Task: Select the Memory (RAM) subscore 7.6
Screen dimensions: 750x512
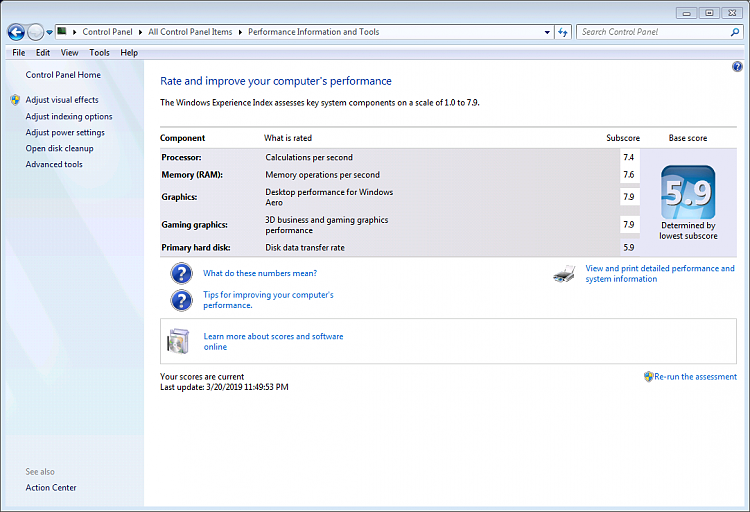Action: tap(629, 175)
